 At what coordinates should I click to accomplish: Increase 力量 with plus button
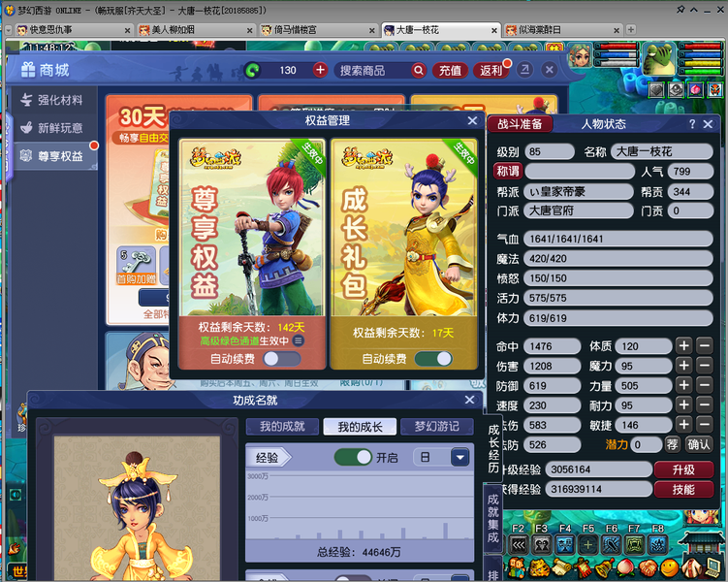click(683, 385)
